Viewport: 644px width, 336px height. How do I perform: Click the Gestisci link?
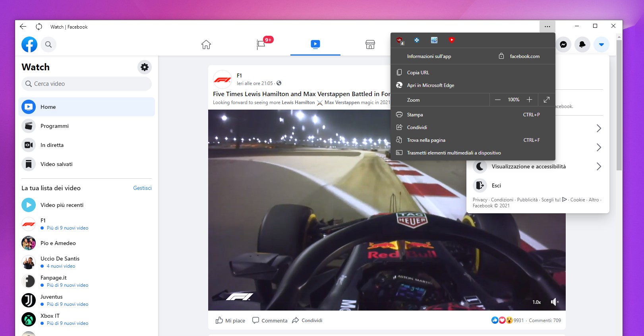142,188
